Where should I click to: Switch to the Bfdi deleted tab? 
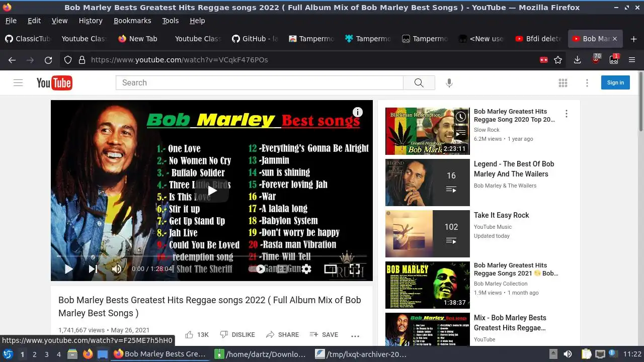[x=538, y=39]
